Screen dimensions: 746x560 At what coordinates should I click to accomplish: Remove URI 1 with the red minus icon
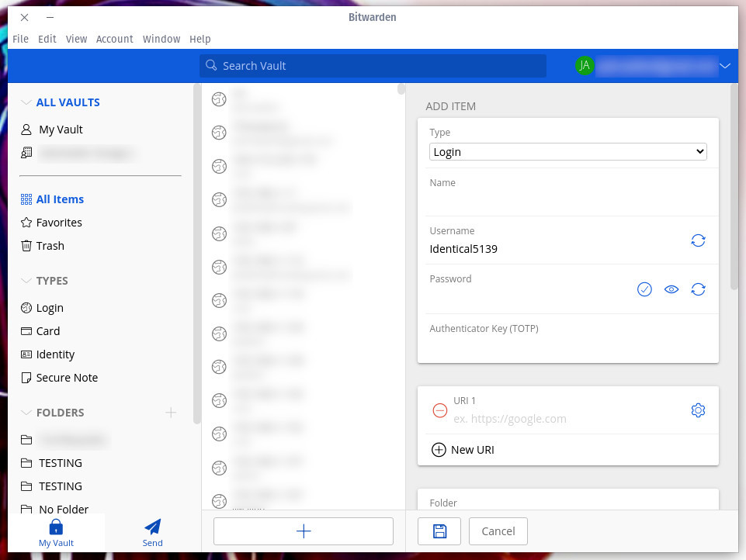pos(439,410)
